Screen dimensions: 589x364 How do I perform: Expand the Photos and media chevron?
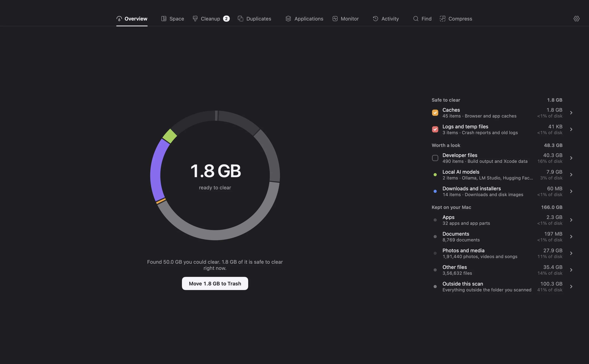571,253
